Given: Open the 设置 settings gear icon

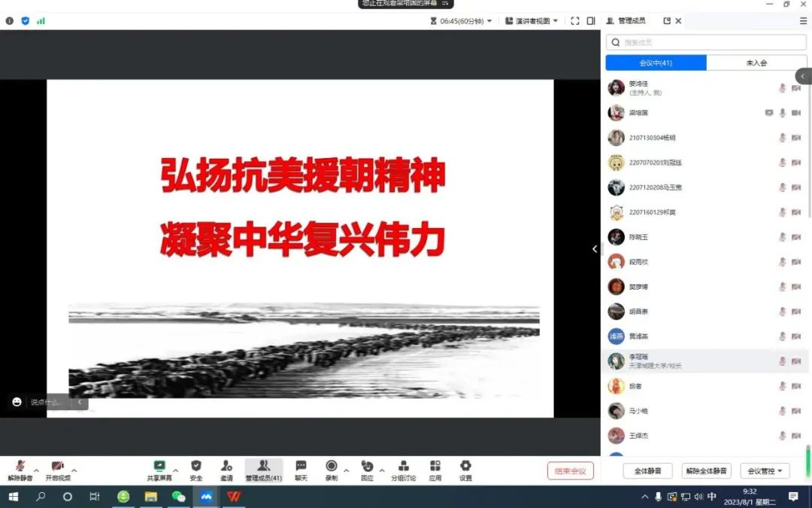Looking at the screenshot, I should point(465,467).
